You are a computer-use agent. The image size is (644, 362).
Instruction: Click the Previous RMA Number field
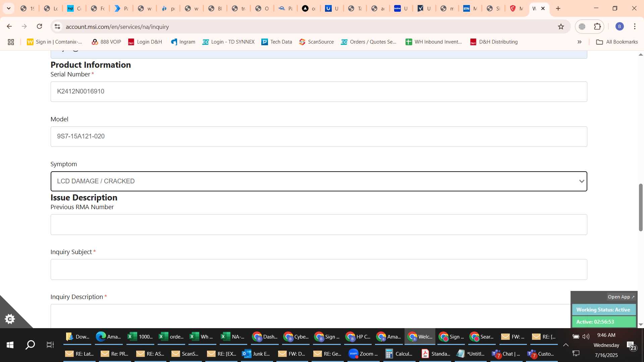click(x=319, y=225)
